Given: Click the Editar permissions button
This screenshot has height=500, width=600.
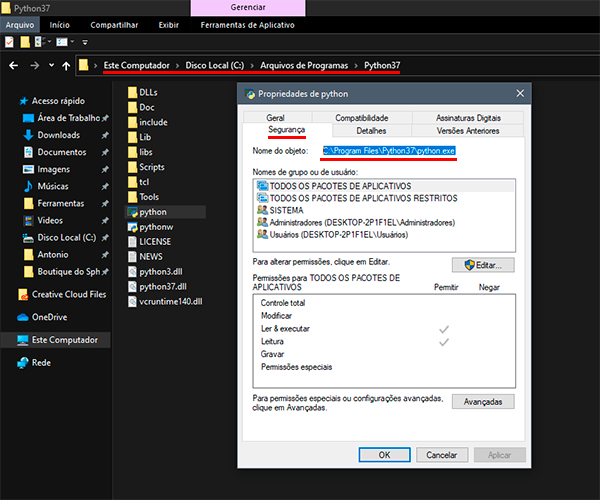Looking at the screenshot, I should [483, 265].
